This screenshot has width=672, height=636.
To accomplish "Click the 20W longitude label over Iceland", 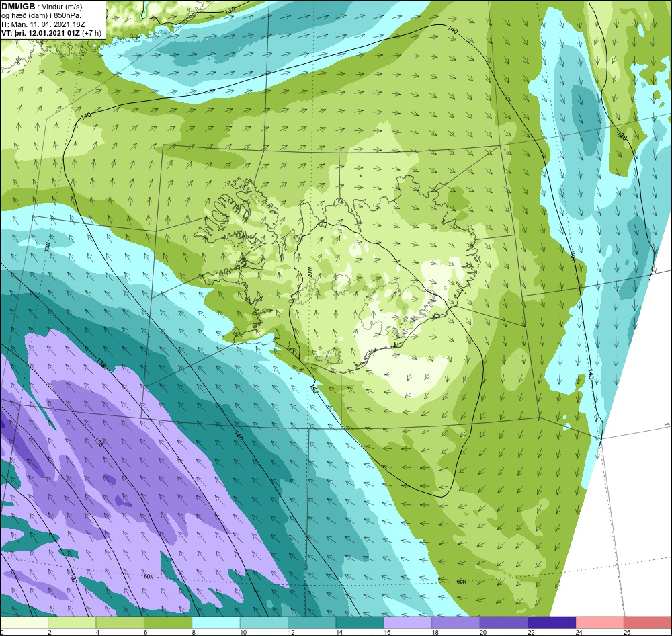I will (309, 273).
